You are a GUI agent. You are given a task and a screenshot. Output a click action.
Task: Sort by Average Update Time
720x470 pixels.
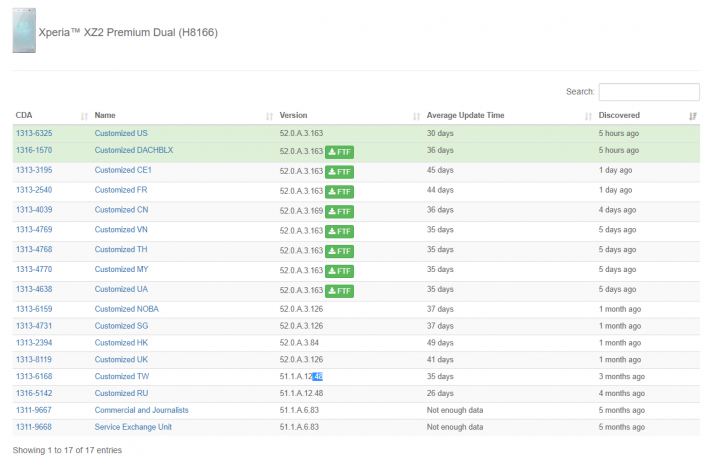(x=509, y=115)
